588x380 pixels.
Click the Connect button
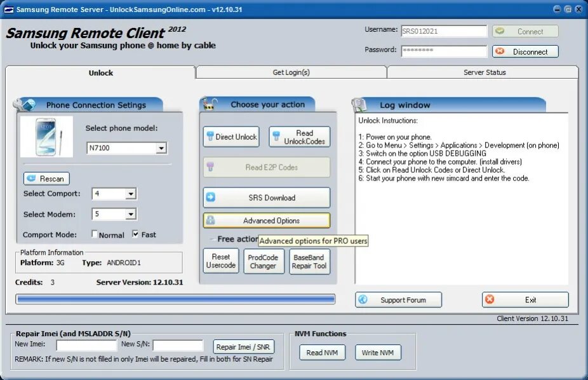[525, 32]
